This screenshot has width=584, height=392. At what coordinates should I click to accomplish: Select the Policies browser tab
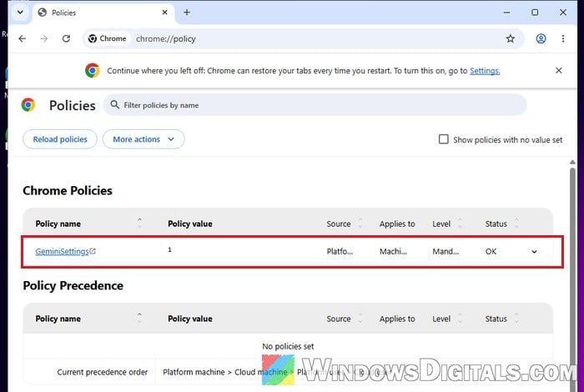point(103,13)
